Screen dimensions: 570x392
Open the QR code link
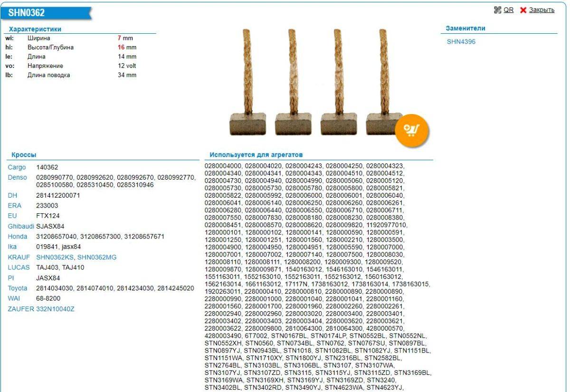point(508,10)
